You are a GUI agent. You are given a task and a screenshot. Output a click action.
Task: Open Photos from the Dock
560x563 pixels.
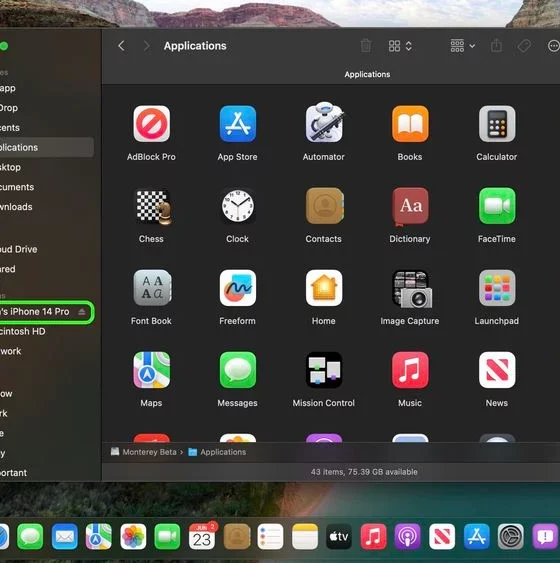click(133, 536)
